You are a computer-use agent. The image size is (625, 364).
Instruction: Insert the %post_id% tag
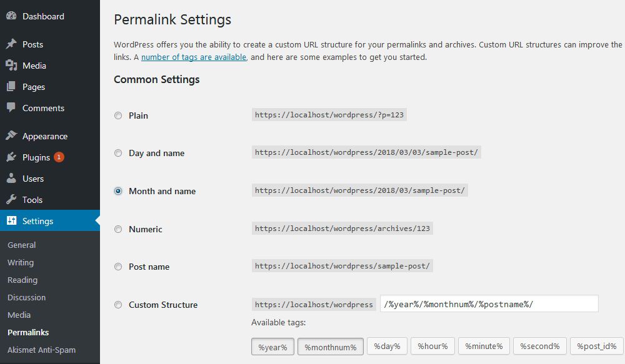pos(597,346)
